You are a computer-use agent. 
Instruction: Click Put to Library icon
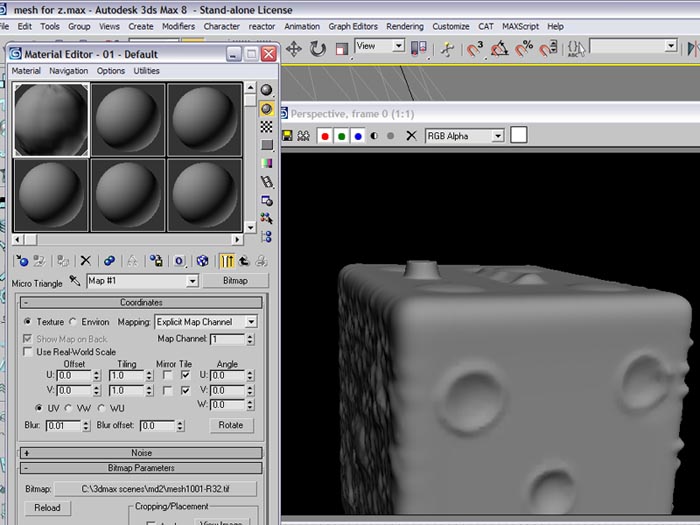[x=156, y=261]
